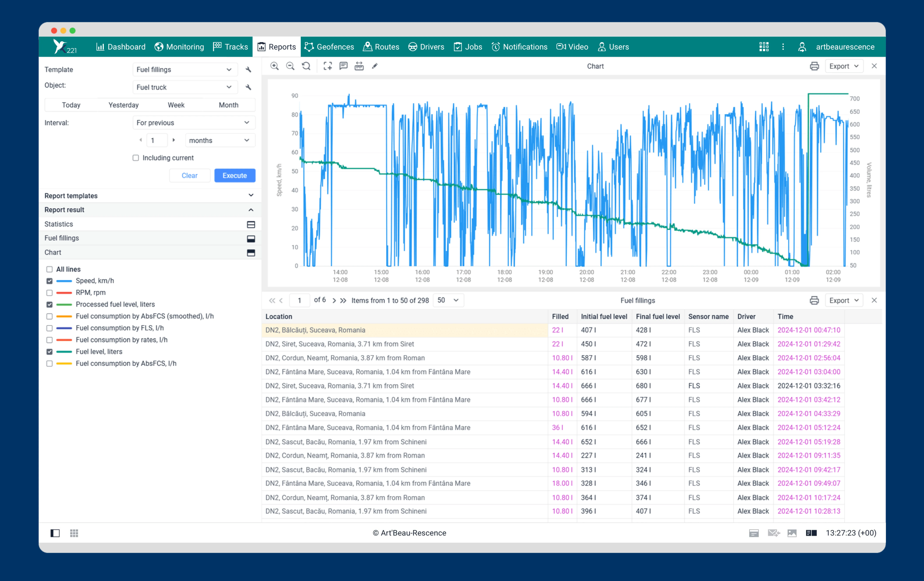This screenshot has height=581, width=924.
Task: Close the Chart panel
Action: pyautogui.click(x=874, y=66)
